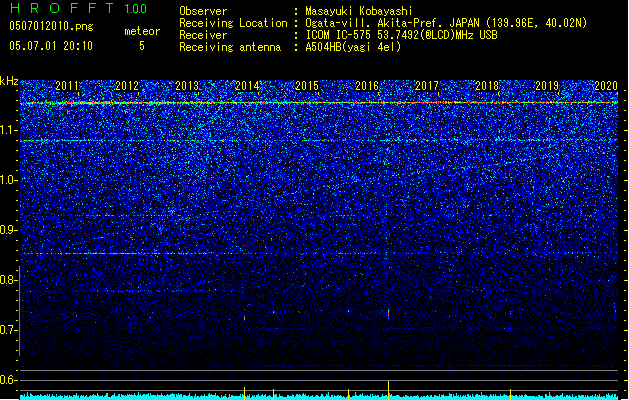The width and height of the screenshot is (629, 400).
Task: Click the 0.7 kHz axis label
Action: tap(8, 330)
